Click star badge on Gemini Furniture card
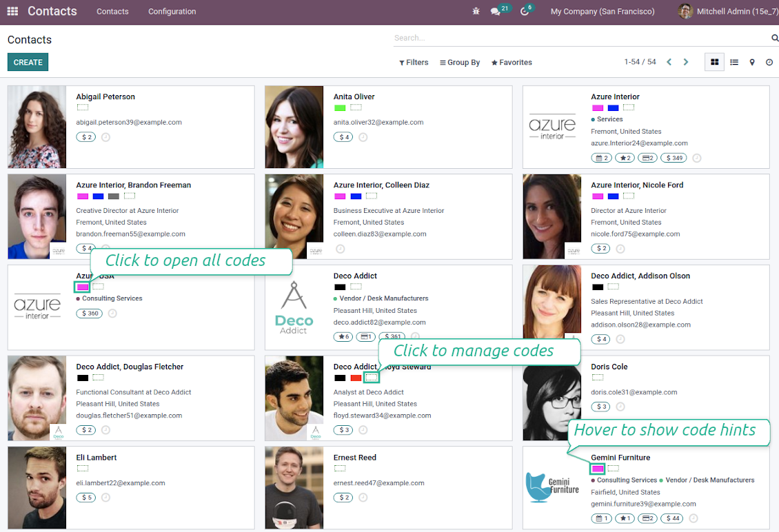The image size is (779, 532). pyautogui.click(x=625, y=518)
